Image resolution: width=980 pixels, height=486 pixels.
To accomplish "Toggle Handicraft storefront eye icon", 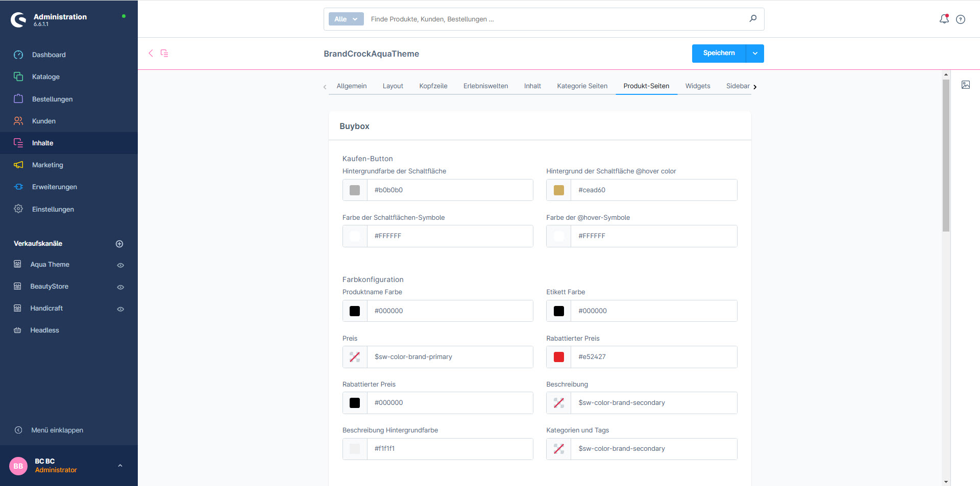I will [x=120, y=309].
